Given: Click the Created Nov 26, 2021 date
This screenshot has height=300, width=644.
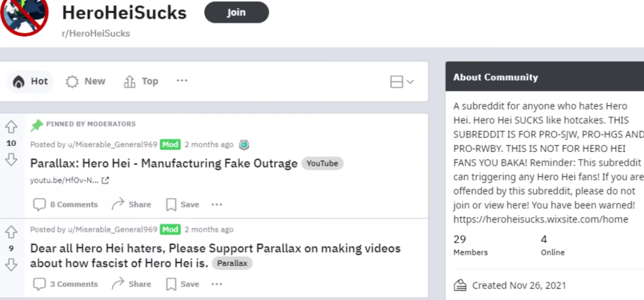Looking at the screenshot, I should coord(518,285).
